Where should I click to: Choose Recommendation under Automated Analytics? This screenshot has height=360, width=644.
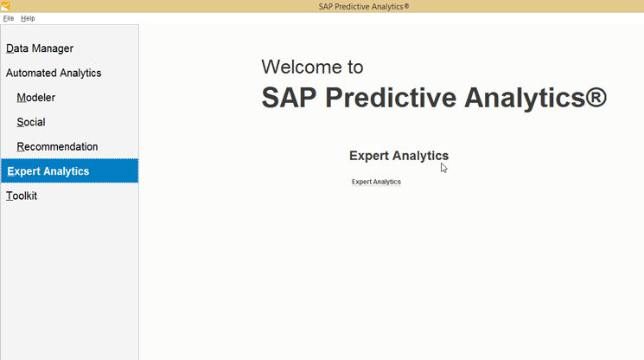coord(57,146)
